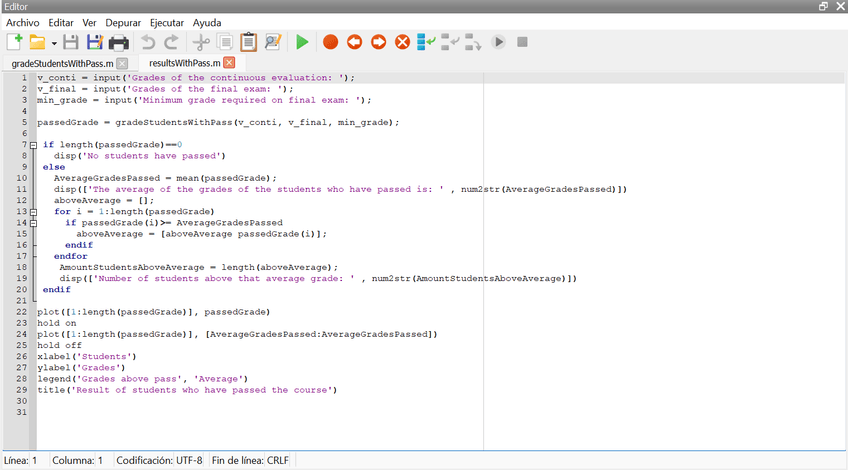Click the undo arrow icon
This screenshot has width=848, height=470.
(x=148, y=42)
